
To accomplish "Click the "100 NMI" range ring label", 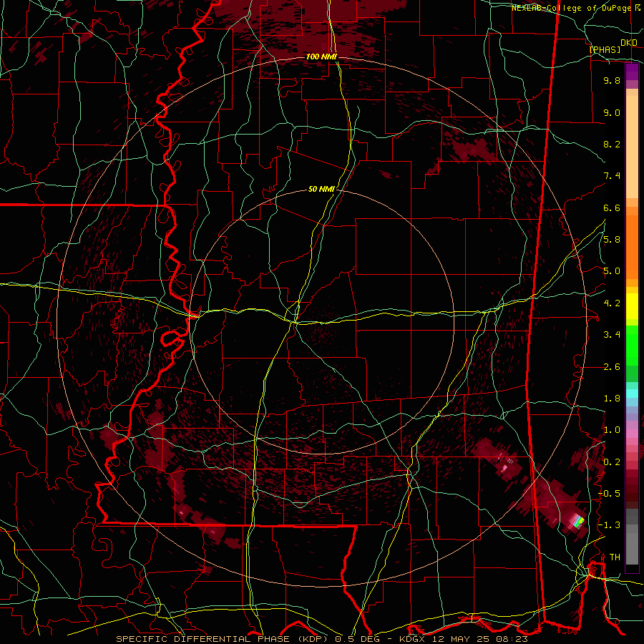I will pyautogui.click(x=321, y=57).
